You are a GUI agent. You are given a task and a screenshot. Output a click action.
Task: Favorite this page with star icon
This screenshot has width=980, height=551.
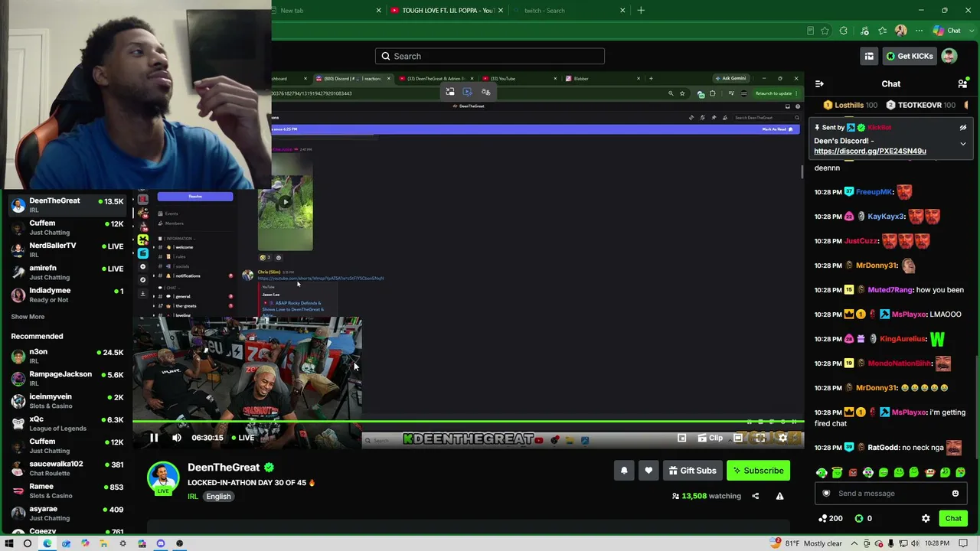tap(825, 31)
